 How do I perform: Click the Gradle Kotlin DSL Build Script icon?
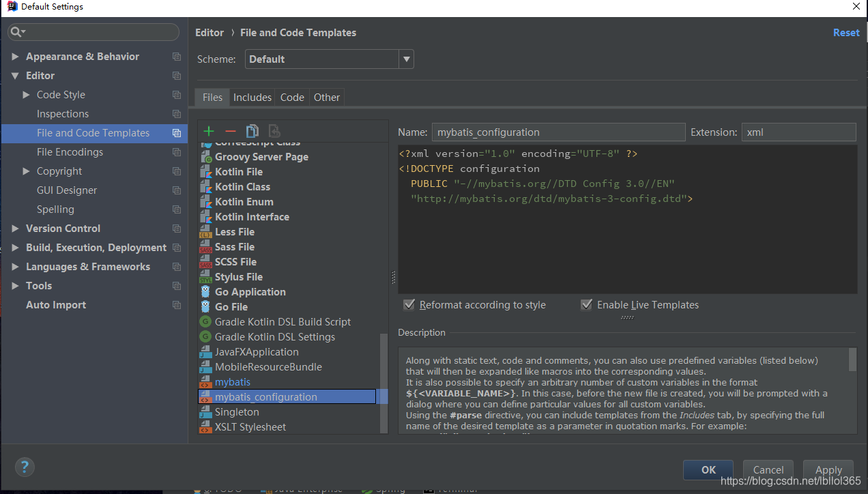coord(205,322)
